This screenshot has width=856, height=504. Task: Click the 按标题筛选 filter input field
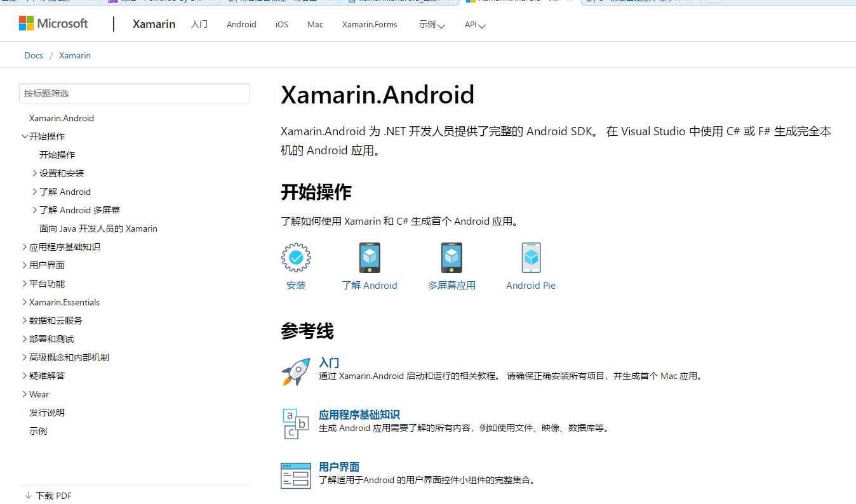tap(135, 93)
